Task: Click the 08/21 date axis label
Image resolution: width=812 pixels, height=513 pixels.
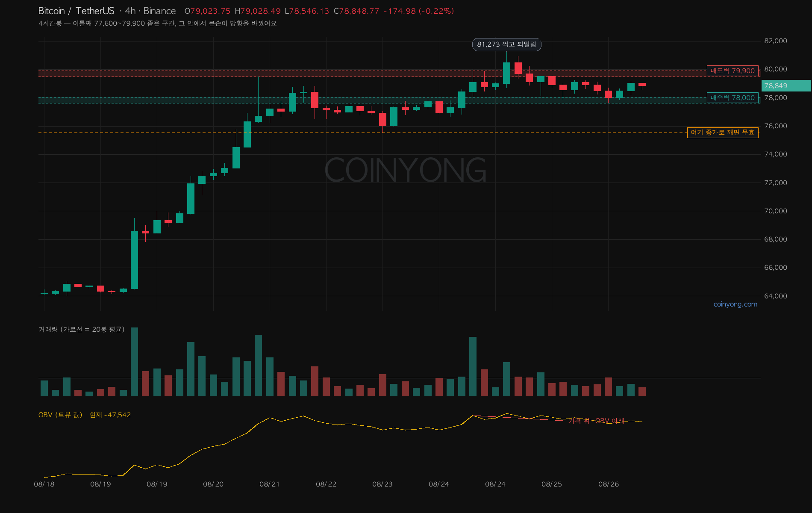Action: tap(270, 484)
